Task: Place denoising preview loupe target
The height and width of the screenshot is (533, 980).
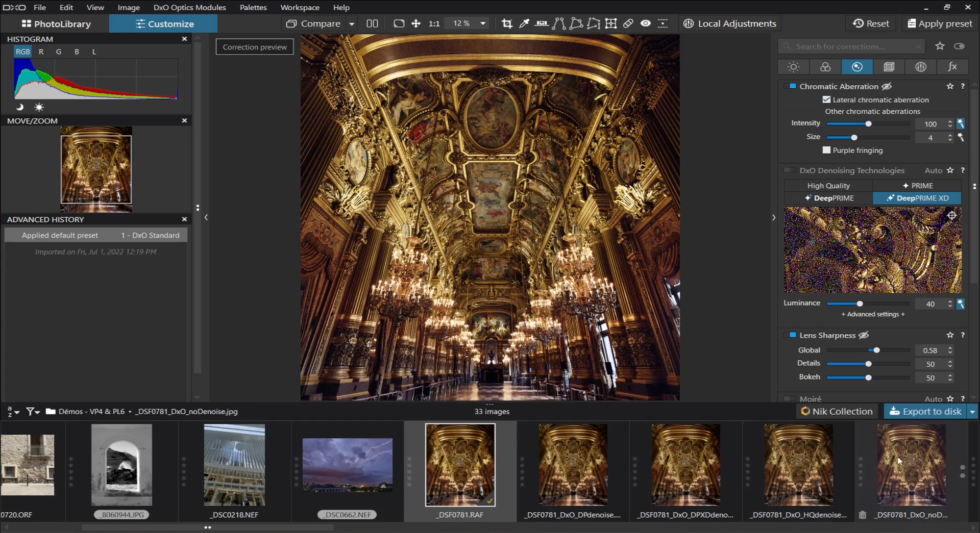Action: pos(952,215)
